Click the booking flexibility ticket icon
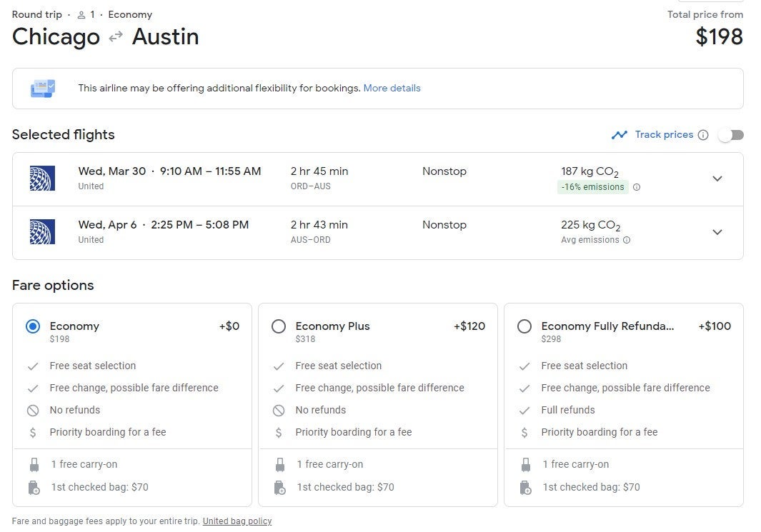The width and height of the screenshot is (761, 532). [42, 89]
